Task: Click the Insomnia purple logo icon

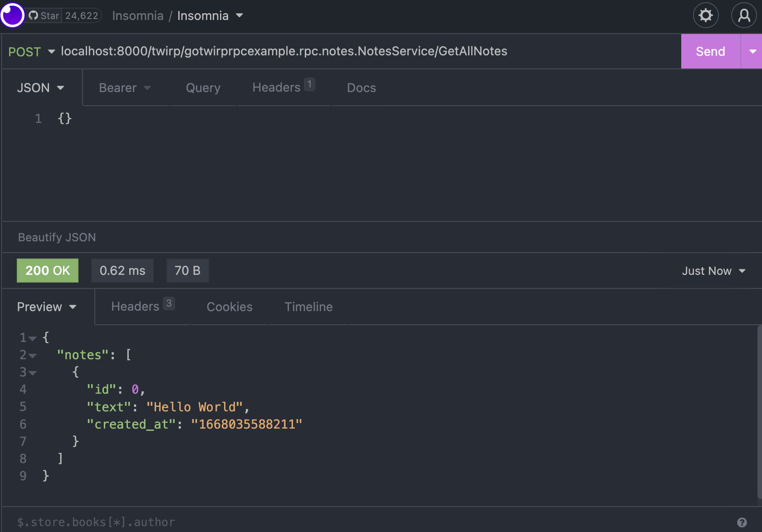Action: 12,15
